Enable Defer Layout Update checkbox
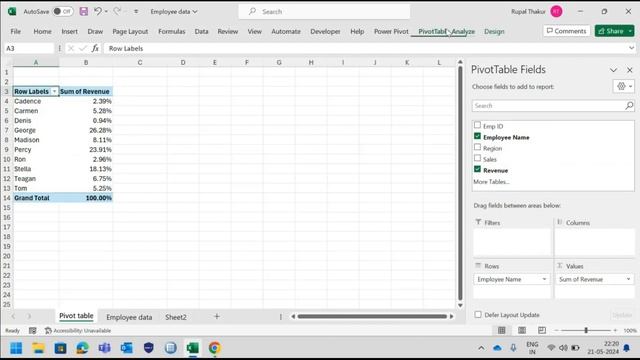The height and width of the screenshot is (360, 640). tap(478, 315)
